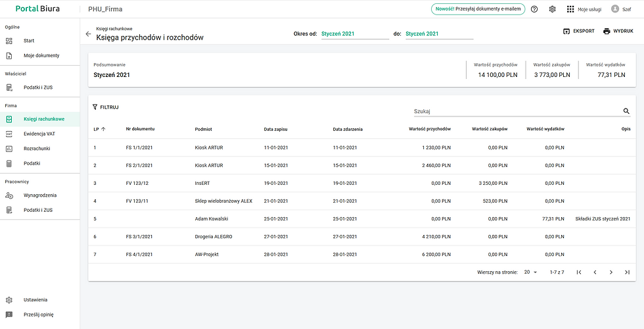Viewport: 644px width, 329px height.
Task: Click 'Składki ZUS styczeń 2021' description
Action: (x=603, y=218)
